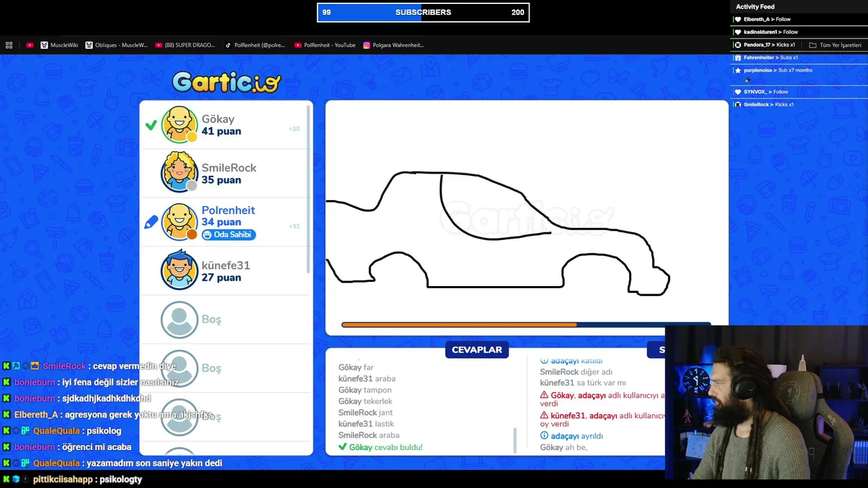Open the Polgara Wahrenheit Instagram bookmark
Viewport: 868px width, 488px height.
[393, 45]
